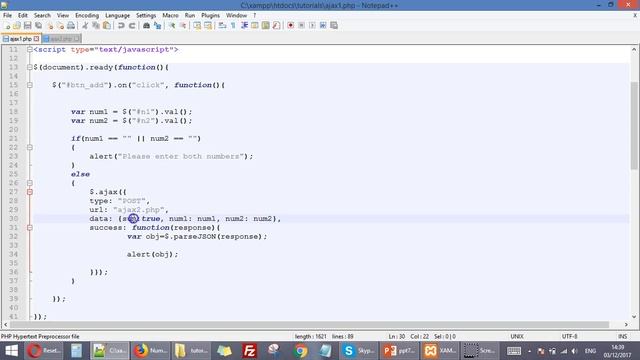Open Google Chrome from the taskbar
The height and width of the screenshot is (360, 640).
[x=300, y=351]
